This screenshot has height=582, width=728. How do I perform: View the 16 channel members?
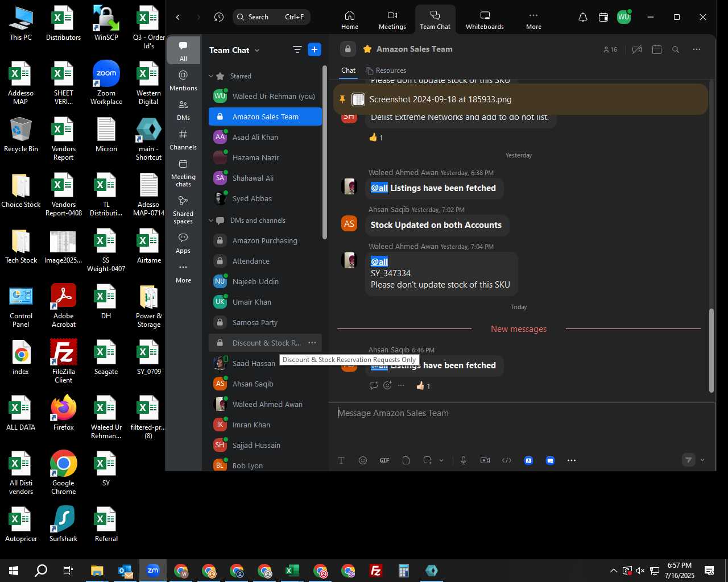point(610,49)
